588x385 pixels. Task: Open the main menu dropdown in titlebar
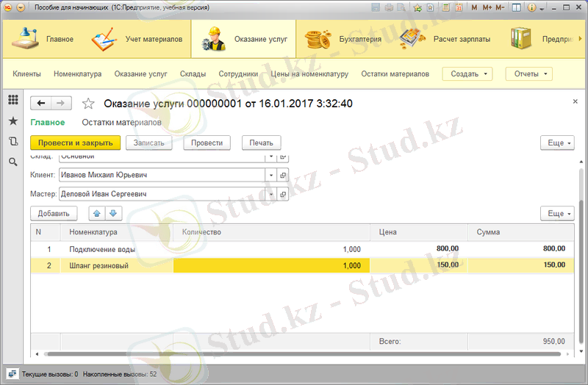coord(21,7)
